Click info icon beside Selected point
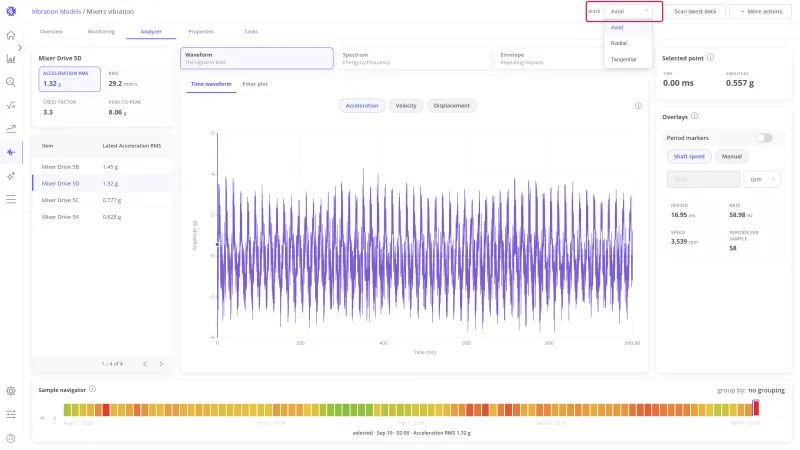Image resolution: width=800 pixels, height=450 pixels. coord(710,58)
